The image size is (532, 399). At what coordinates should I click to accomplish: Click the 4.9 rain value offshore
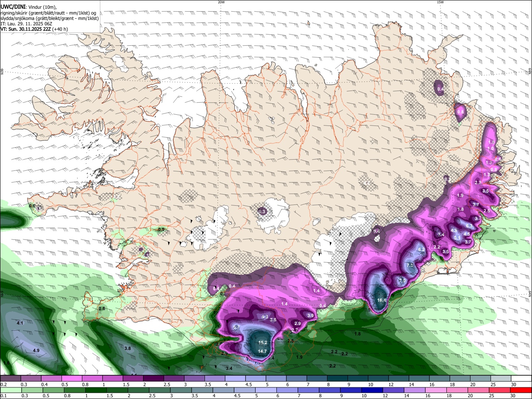click(36, 350)
